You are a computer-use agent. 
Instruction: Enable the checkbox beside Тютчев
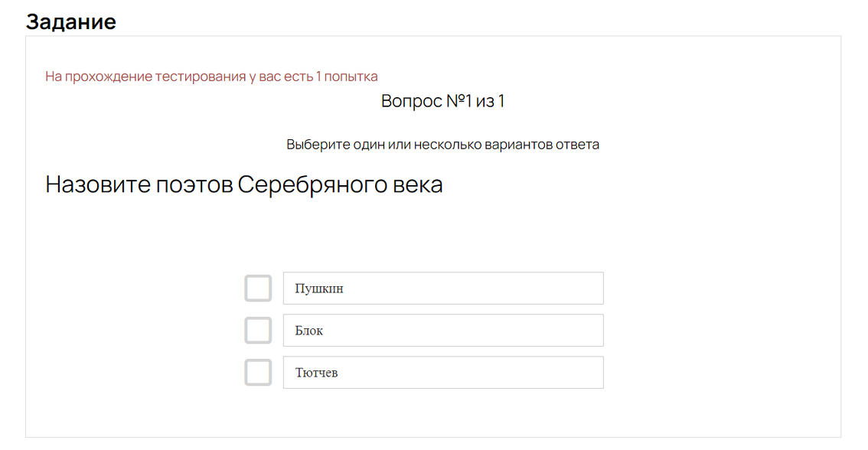[258, 373]
